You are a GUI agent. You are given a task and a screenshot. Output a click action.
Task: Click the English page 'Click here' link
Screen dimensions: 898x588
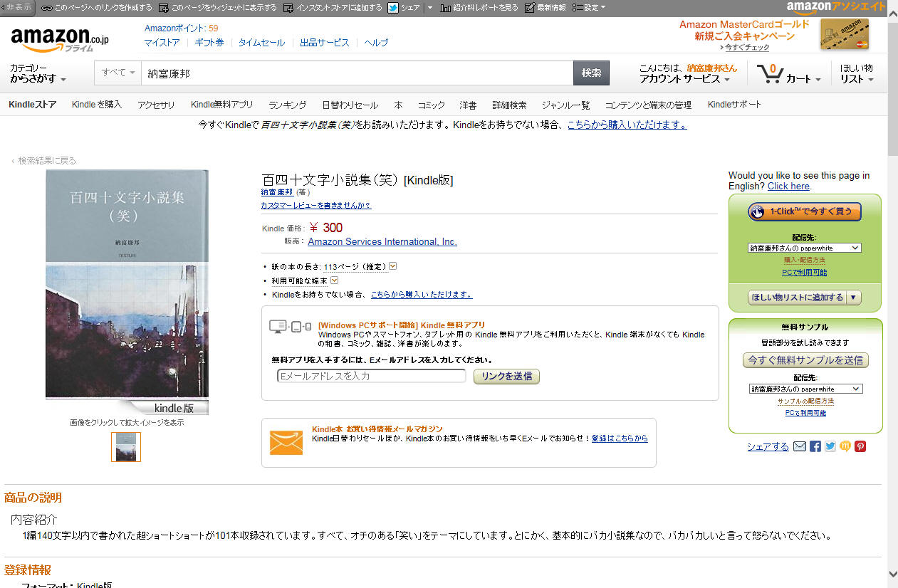(x=788, y=186)
